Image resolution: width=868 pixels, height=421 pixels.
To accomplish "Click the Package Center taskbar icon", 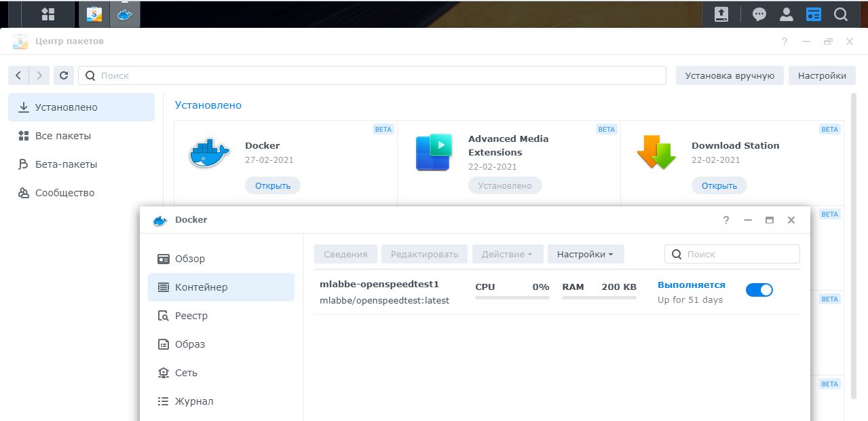I will coord(94,14).
